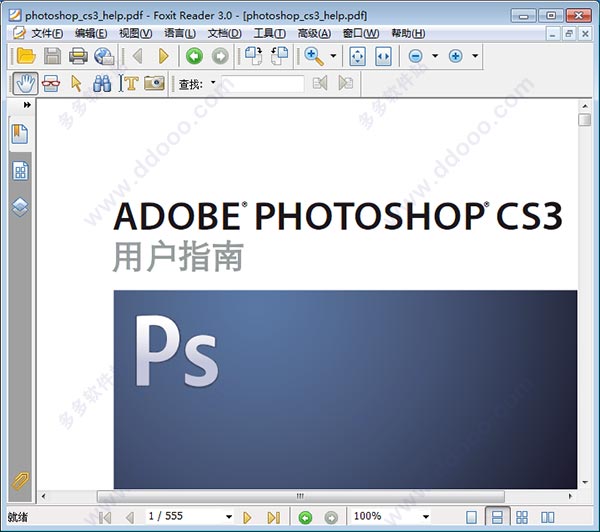600x532 pixels.
Task: Click Find Previous icon next to search box
Action: (x=320, y=83)
